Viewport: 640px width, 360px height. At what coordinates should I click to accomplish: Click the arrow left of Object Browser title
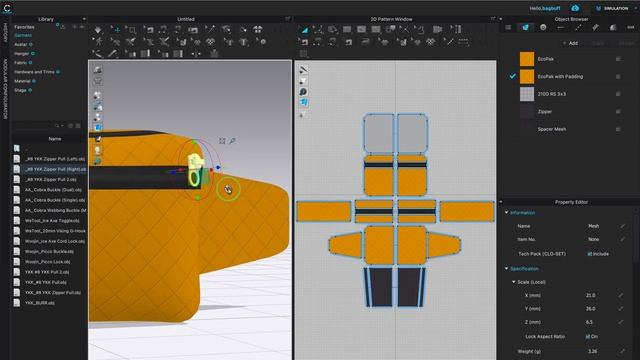[x=501, y=19]
